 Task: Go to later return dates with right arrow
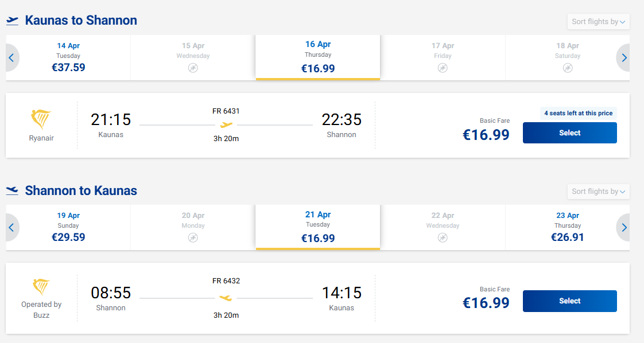coord(624,227)
